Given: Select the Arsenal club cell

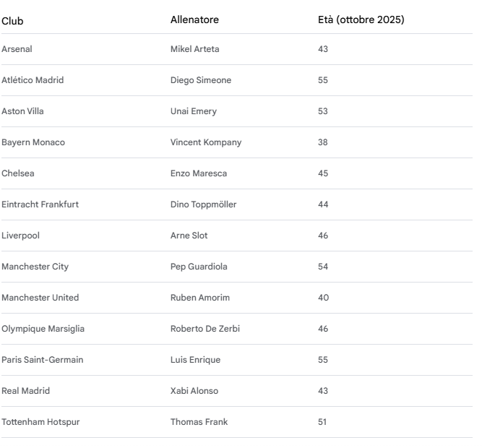Looking at the screenshot, I should click(17, 49).
